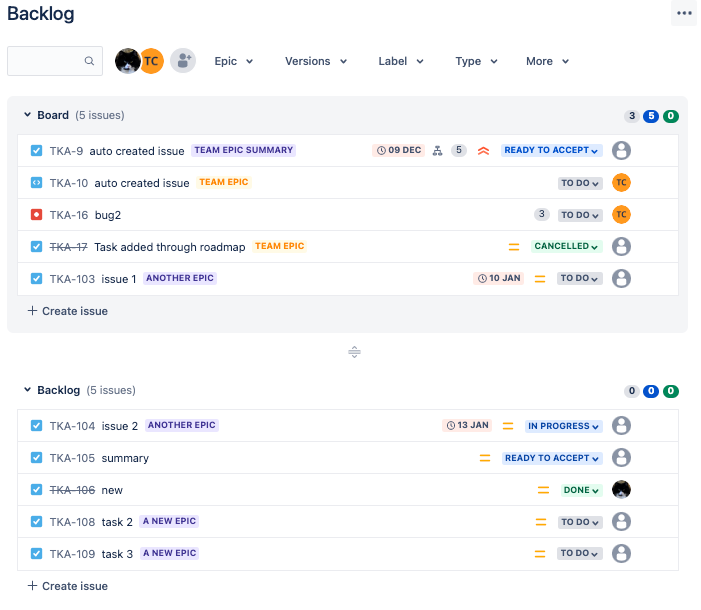Click the medium priority icon on TKA-105
701x610 pixels.
click(x=485, y=458)
